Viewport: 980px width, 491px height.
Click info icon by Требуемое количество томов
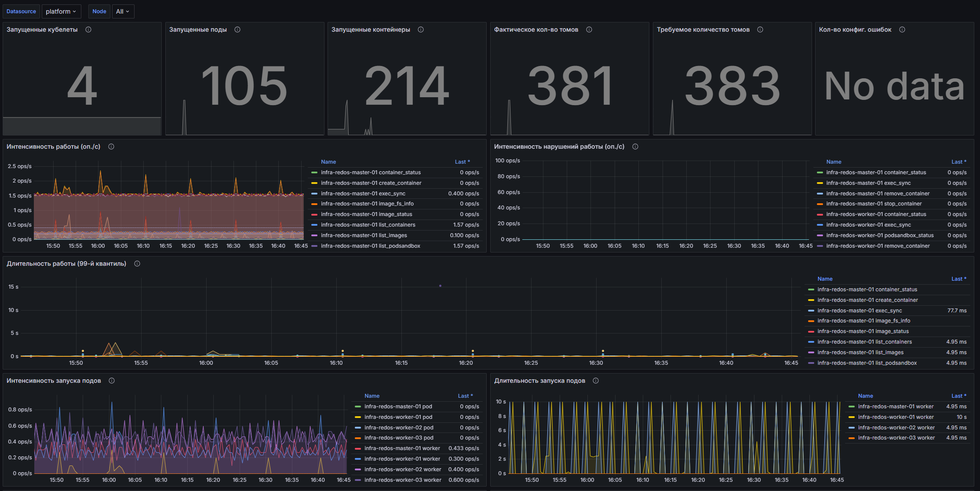click(x=760, y=29)
